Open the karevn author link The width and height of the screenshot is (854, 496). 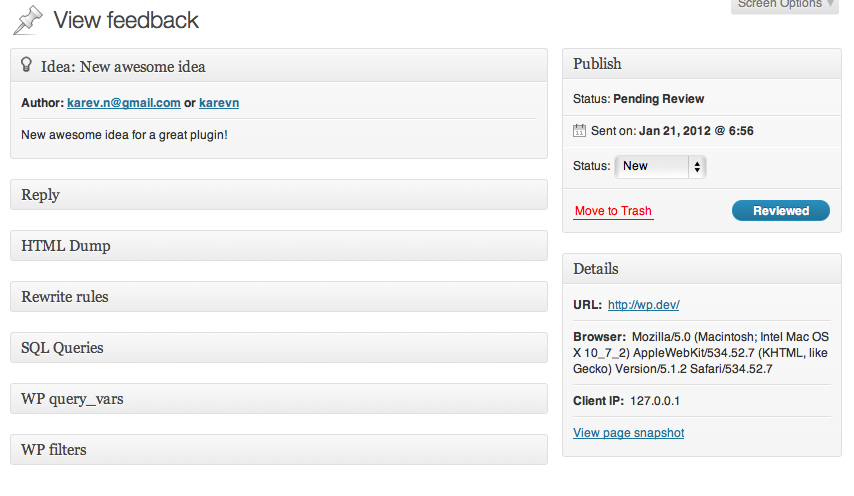tap(219, 103)
